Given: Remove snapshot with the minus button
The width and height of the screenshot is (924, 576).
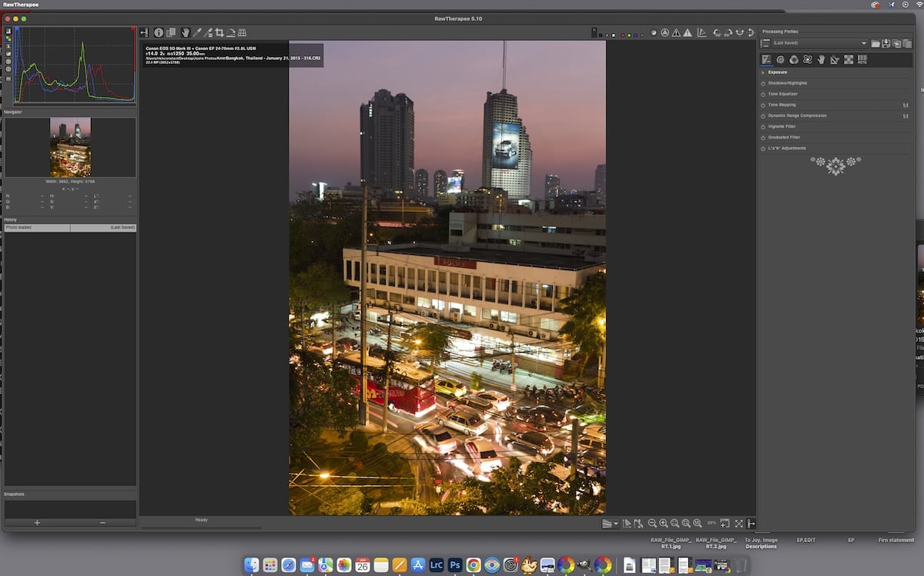Looking at the screenshot, I should (x=103, y=523).
